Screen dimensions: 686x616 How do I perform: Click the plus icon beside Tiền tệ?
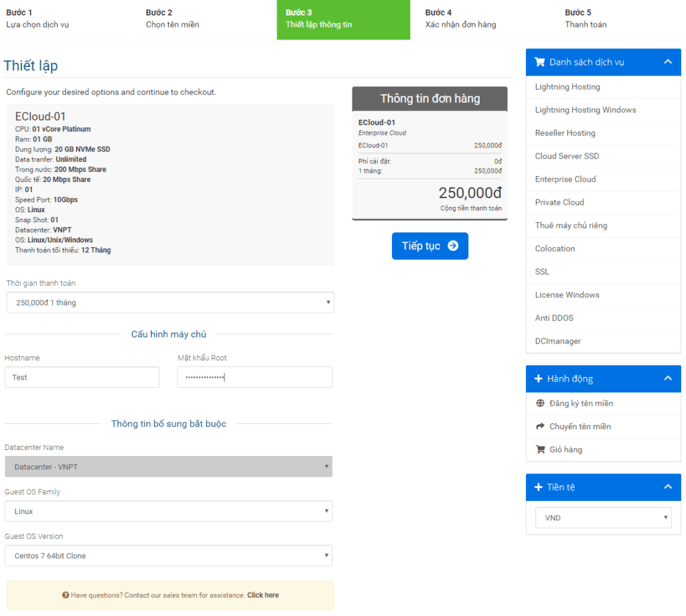coord(539,487)
